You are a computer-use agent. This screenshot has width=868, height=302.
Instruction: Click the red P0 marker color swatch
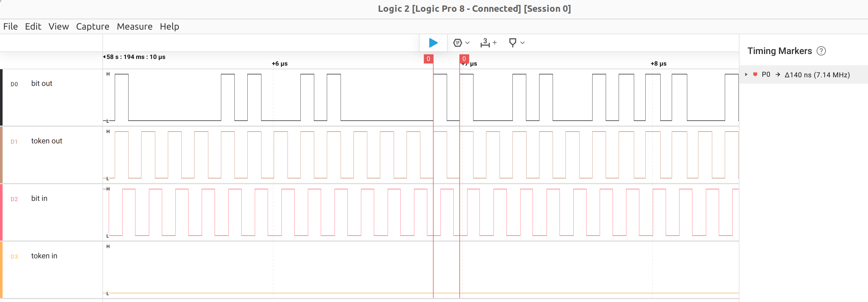[x=756, y=75]
